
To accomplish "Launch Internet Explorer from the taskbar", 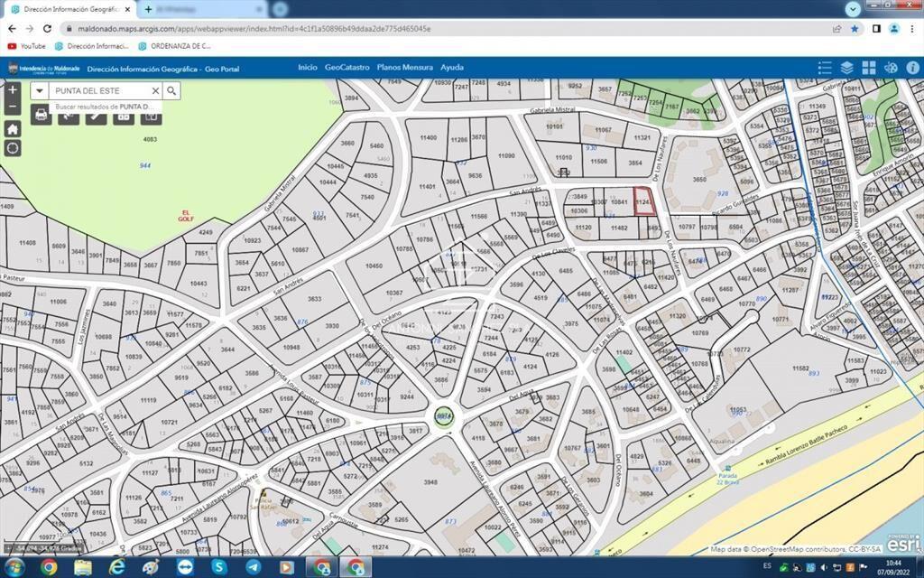I will pos(116,567).
